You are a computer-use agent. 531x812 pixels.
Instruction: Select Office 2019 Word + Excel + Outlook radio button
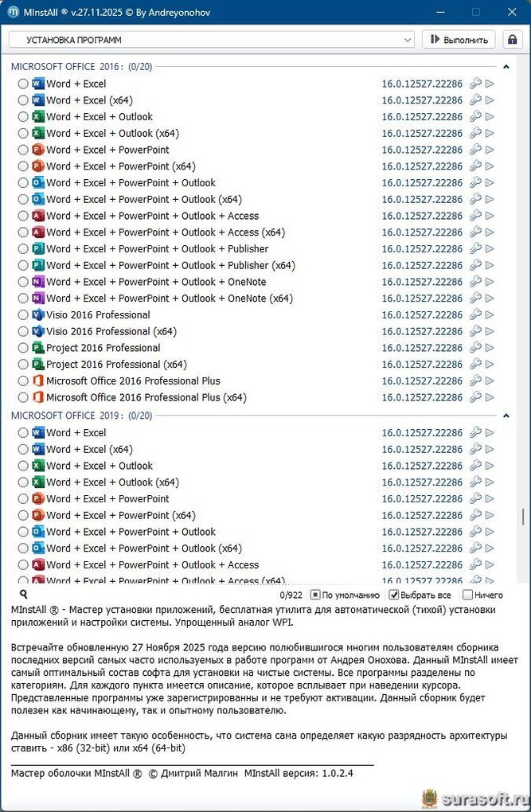23,466
